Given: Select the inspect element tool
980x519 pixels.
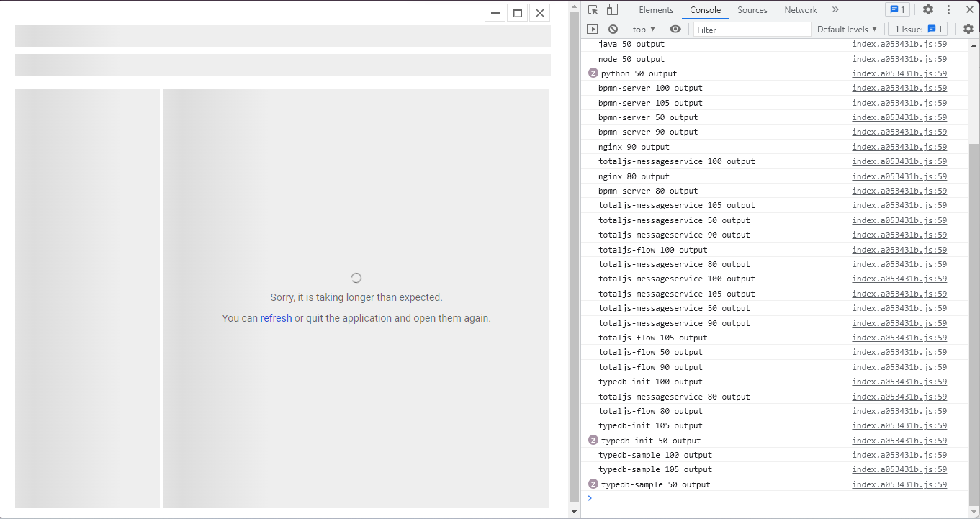Looking at the screenshot, I should (x=593, y=9).
